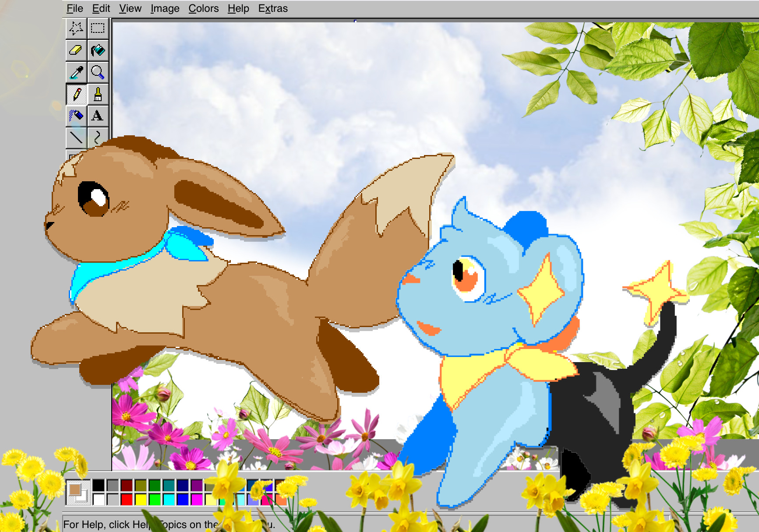Select the Free-Form Select tool

pyautogui.click(x=76, y=28)
